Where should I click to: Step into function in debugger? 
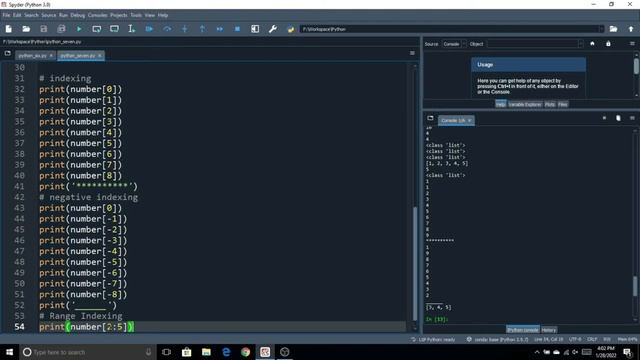click(184, 29)
